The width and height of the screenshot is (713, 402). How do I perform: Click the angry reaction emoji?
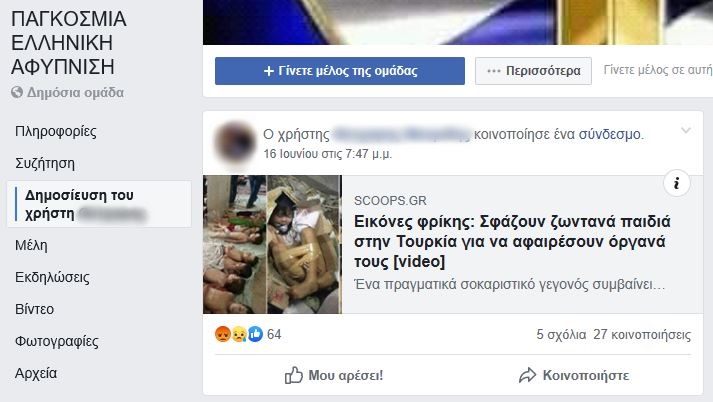222,334
